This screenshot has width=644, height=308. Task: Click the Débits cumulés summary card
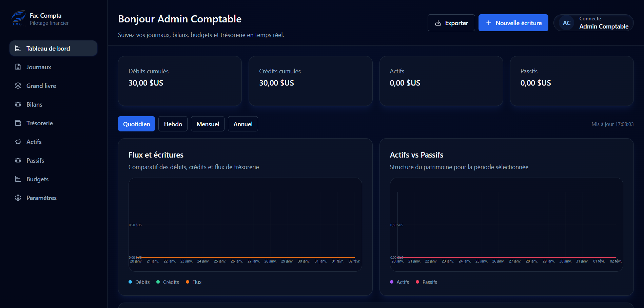click(180, 81)
